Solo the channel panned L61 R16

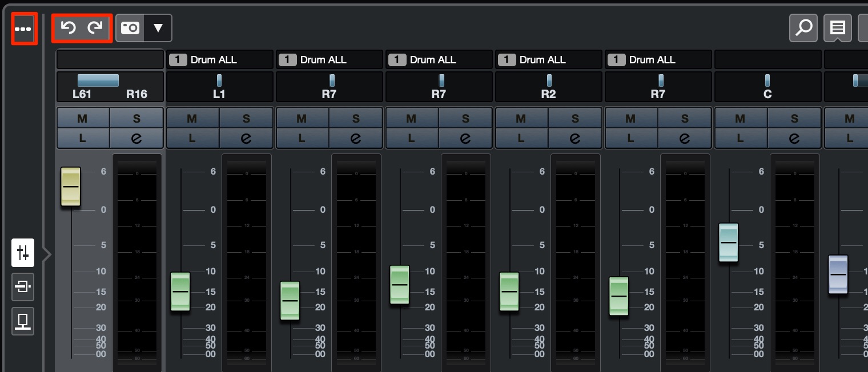click(x=136, y=118)
